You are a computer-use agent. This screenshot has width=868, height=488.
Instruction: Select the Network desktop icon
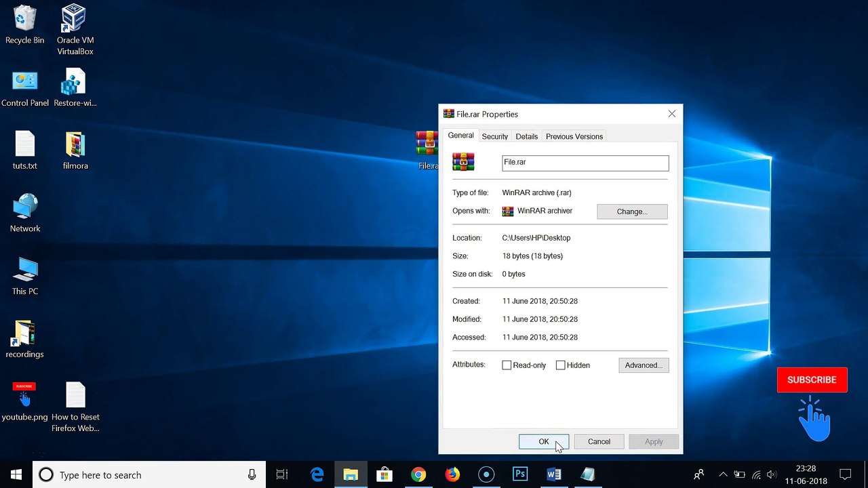coord(25,213)
